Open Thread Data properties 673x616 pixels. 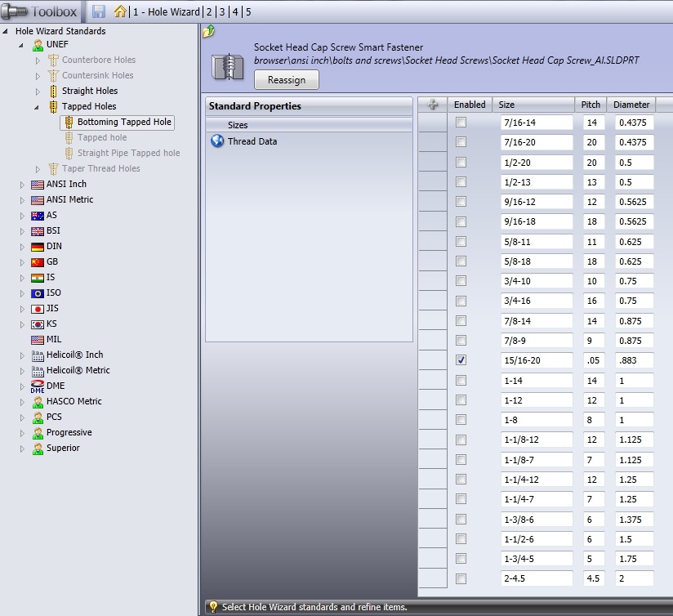pos(252,141)
